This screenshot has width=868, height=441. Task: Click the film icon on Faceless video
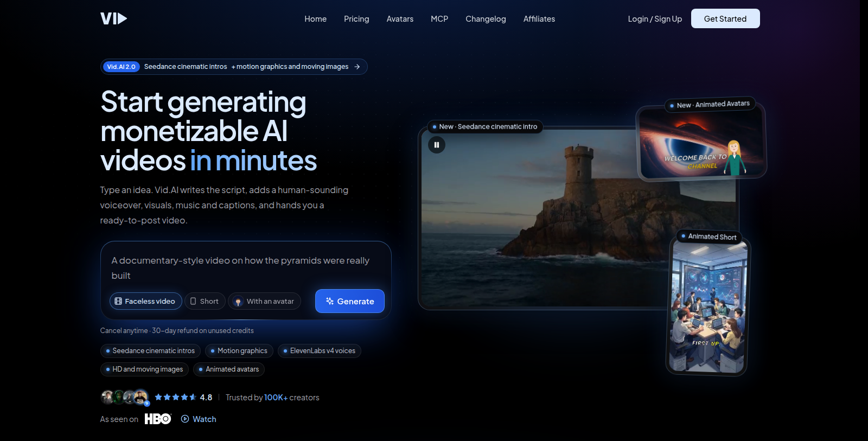[118, 301]
